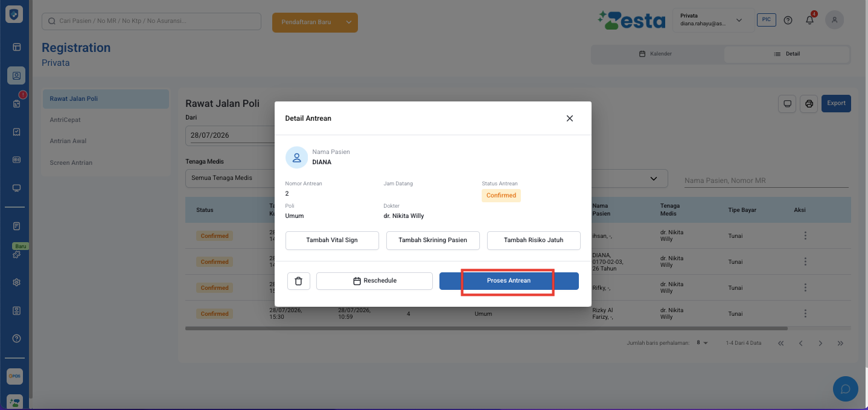Switch to the Detail view tab
The width and height of the screenshot is (868, 410).
point(787,54)
